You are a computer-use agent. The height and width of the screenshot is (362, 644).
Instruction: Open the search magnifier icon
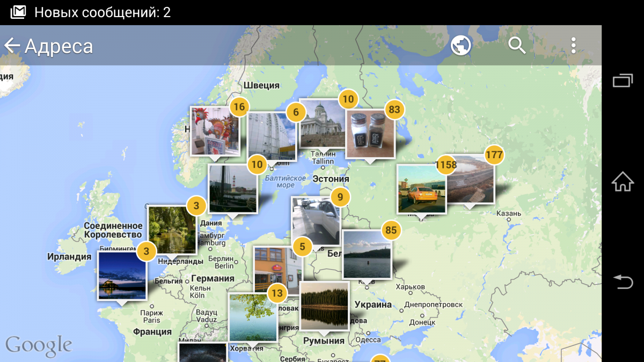[517, 46]
